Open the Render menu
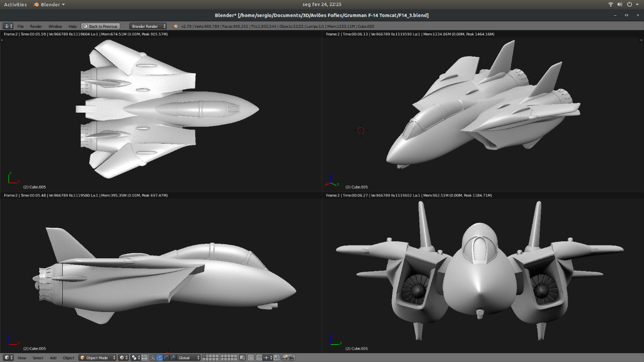This screenshot has height=362, width=644. pyautogui.click(x=36, y=26)
